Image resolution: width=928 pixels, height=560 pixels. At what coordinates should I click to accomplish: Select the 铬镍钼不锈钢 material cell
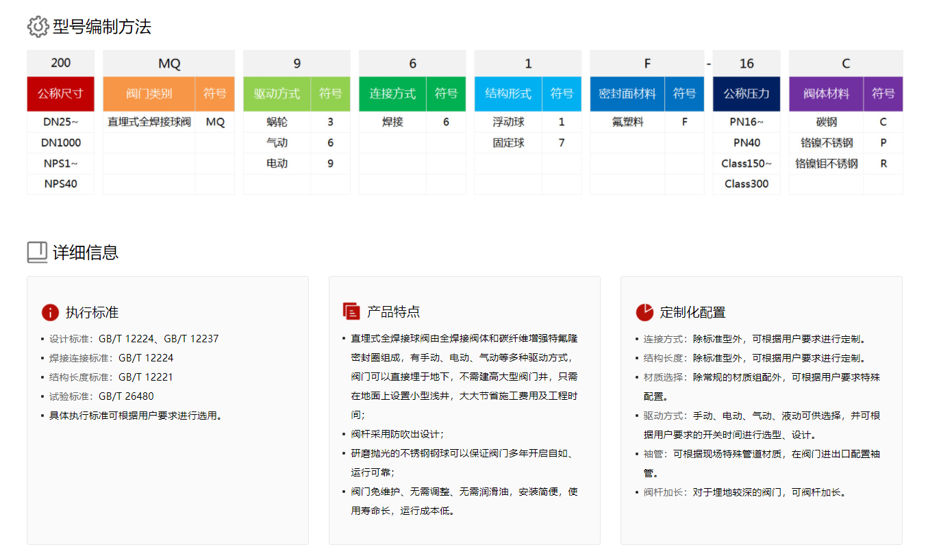[x=826, y=164]
